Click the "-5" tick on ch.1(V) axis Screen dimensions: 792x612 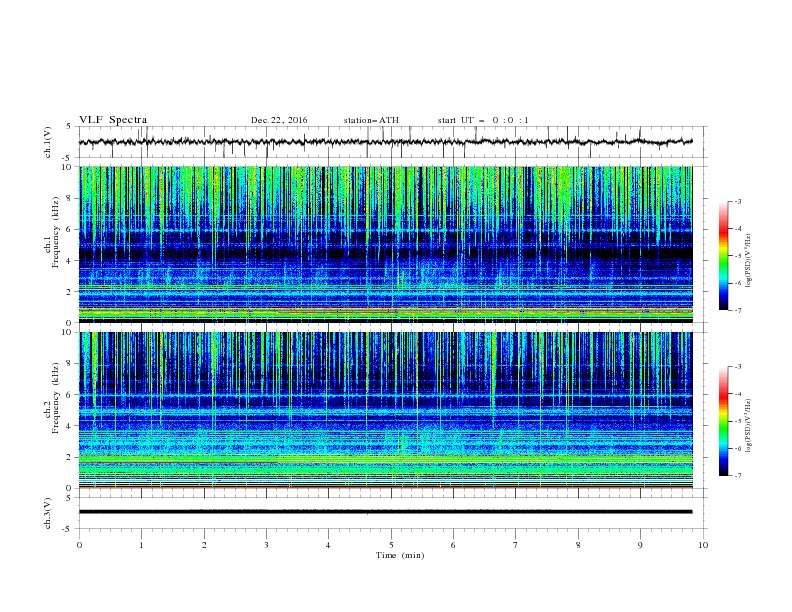coord(67,158)
